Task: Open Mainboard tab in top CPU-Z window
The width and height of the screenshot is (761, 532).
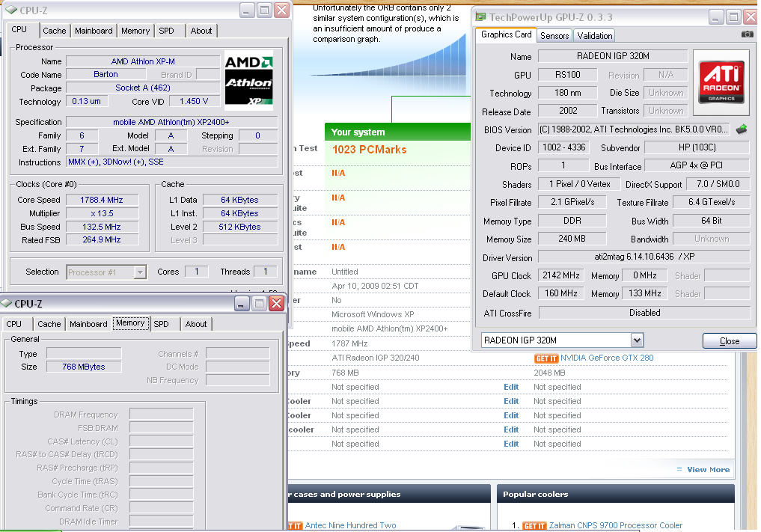Action: [94, 31]
